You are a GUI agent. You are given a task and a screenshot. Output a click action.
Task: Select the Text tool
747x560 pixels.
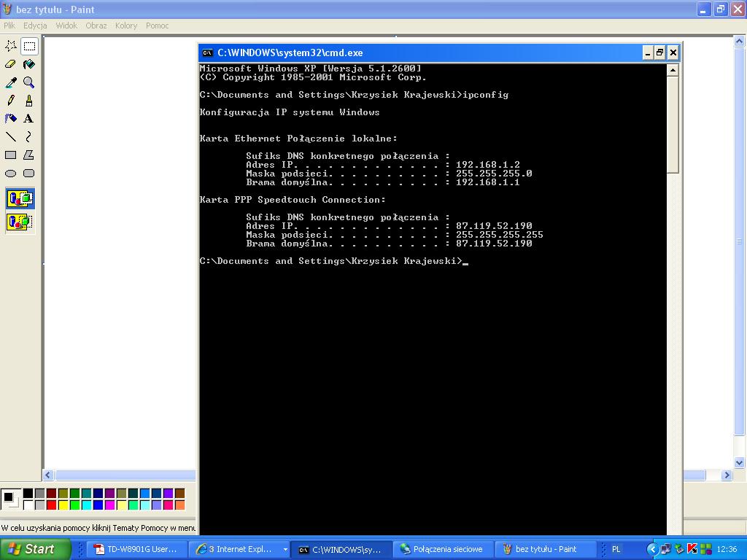29,119
